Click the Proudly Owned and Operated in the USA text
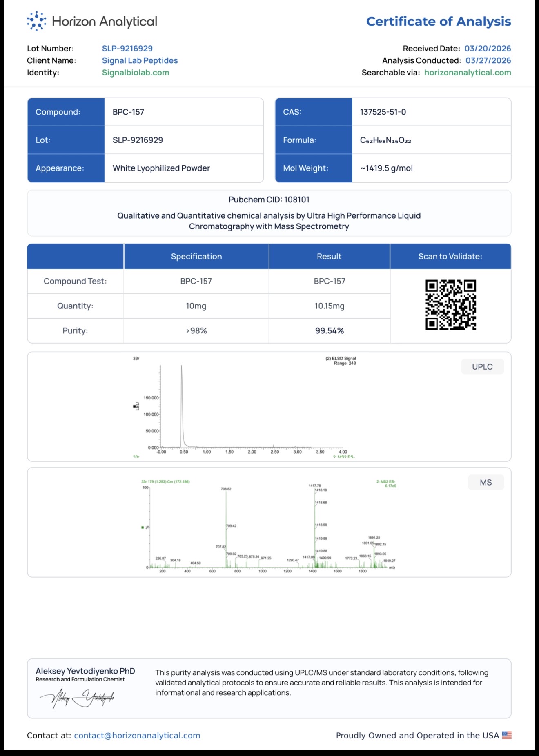539x756 pixels. click(x=417, y=735)
